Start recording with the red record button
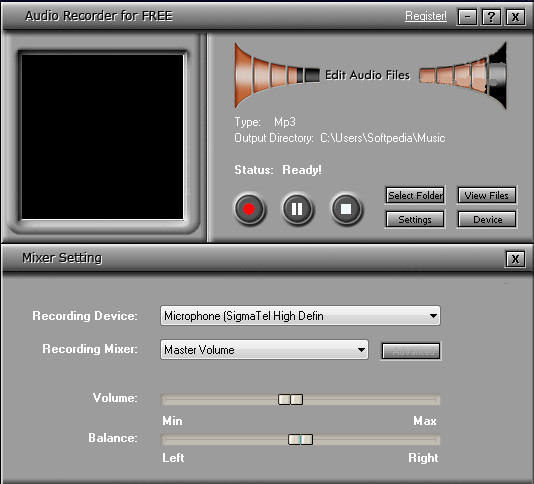534x484 pixels. [249, 209]
